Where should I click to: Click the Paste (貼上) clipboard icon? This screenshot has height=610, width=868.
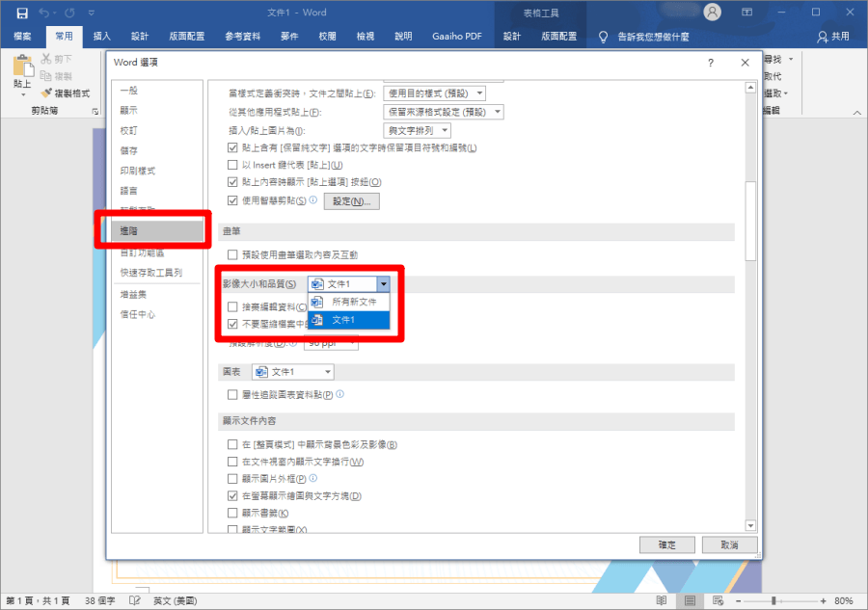[23, 66]
